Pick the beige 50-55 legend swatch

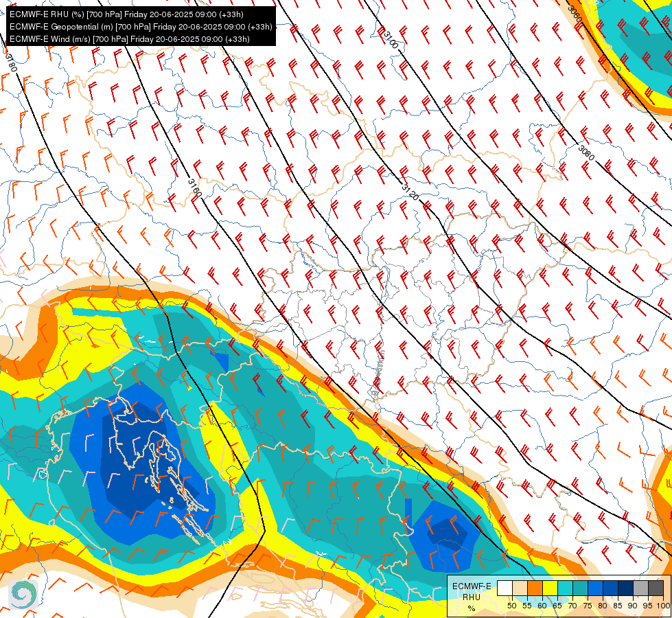point(520,588)
